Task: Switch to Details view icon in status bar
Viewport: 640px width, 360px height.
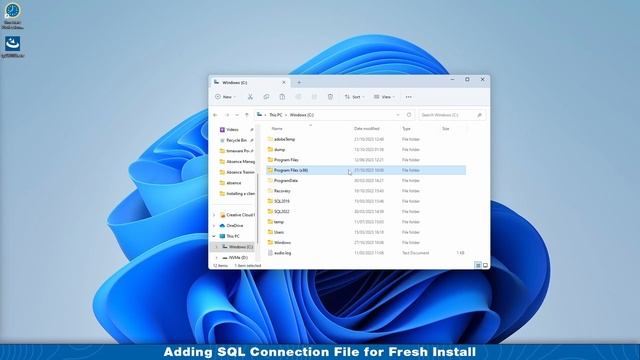Action: point(478,265)
